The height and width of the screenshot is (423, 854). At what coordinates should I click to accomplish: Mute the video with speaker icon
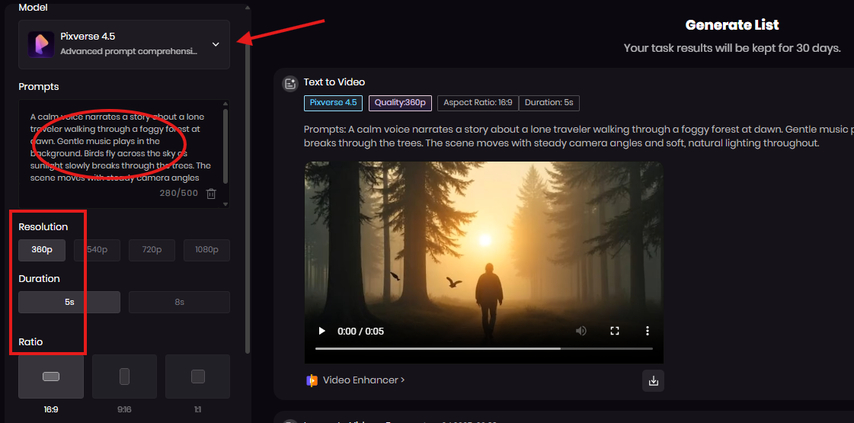coord(581,331)
